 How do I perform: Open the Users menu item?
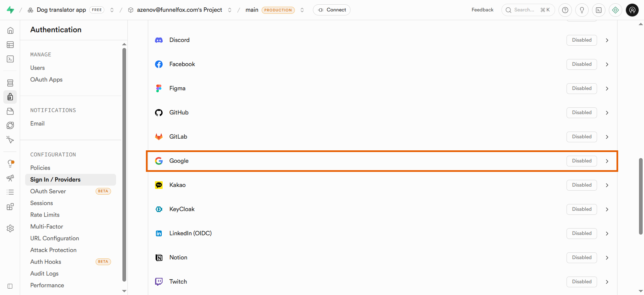tap(37, 68)
